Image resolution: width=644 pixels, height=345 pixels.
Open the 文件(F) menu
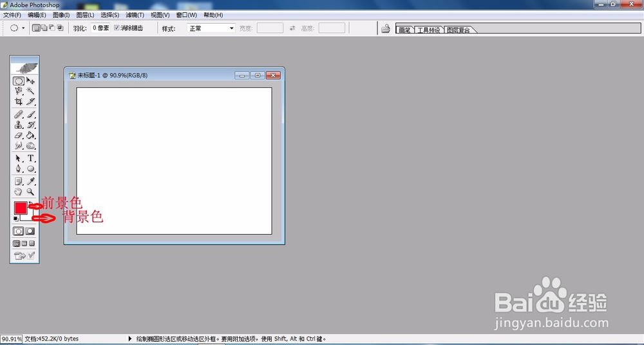click(12, 15)
